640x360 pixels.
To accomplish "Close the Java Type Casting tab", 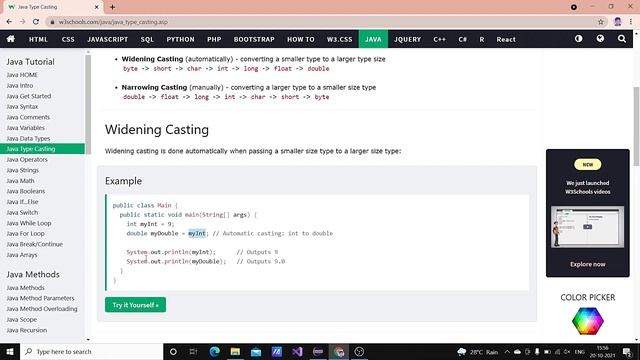I will click(96, 7).
